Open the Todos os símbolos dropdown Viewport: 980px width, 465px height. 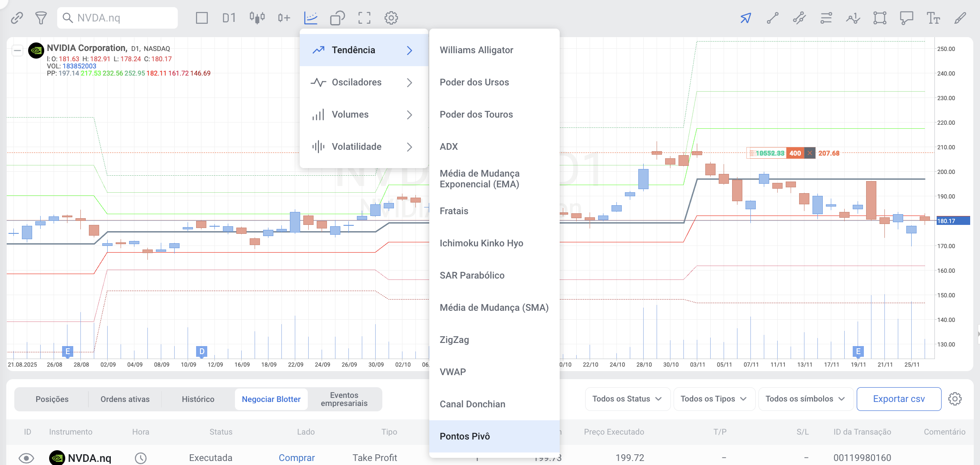tap(805, 399)
